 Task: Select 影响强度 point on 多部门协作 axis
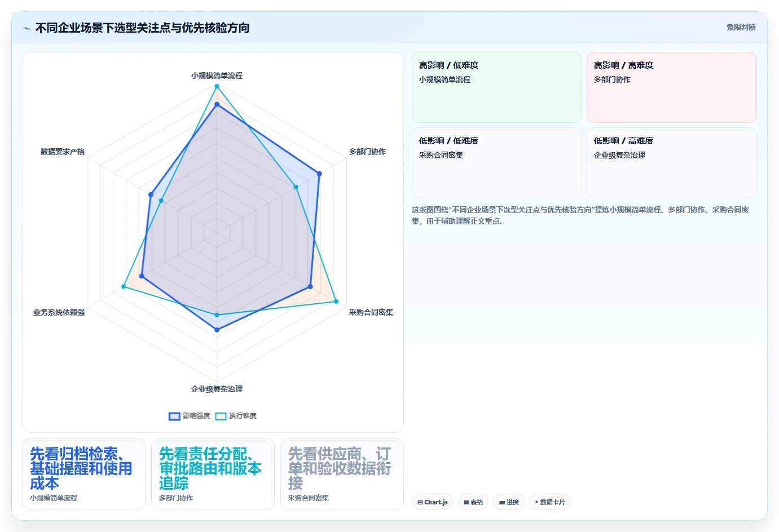tap(319, 174)
